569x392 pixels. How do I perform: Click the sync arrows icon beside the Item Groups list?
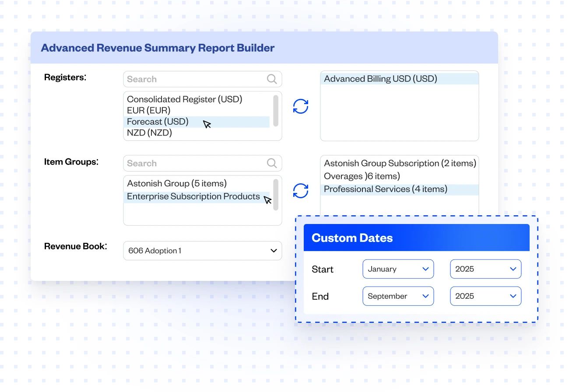[x=301, y=190]
